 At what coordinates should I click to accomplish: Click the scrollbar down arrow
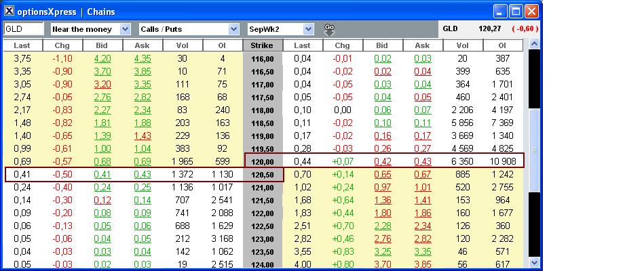(534, 263)
